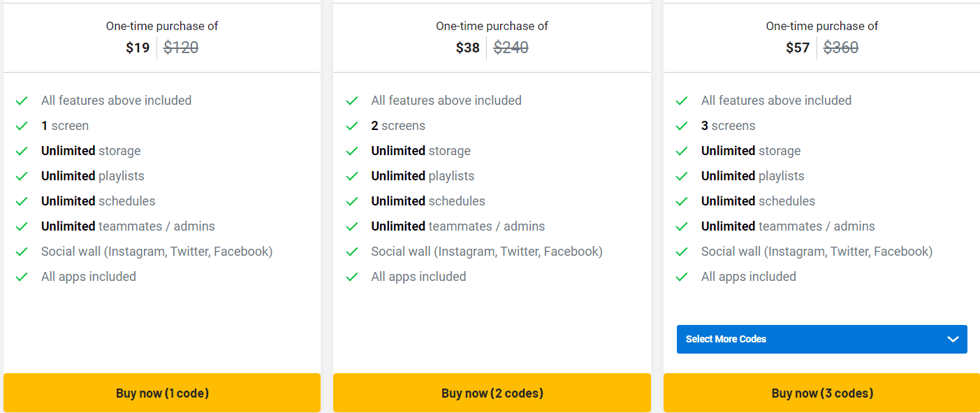Click the green checkmark beside '1 screen'
Screen dimensions: 980x413
click(22, 126)
